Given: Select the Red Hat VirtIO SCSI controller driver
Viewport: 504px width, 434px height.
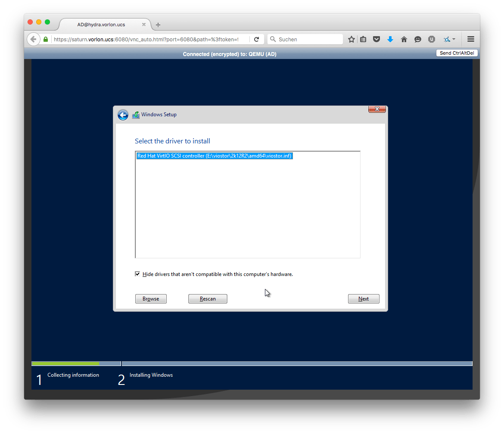Looking at the screenshot, I should 215,156.
